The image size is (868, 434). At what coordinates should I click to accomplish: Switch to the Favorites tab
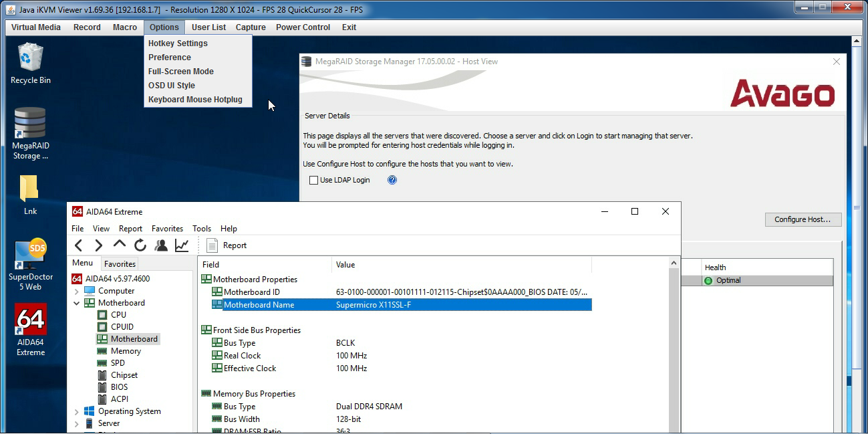tap(120, 264)
